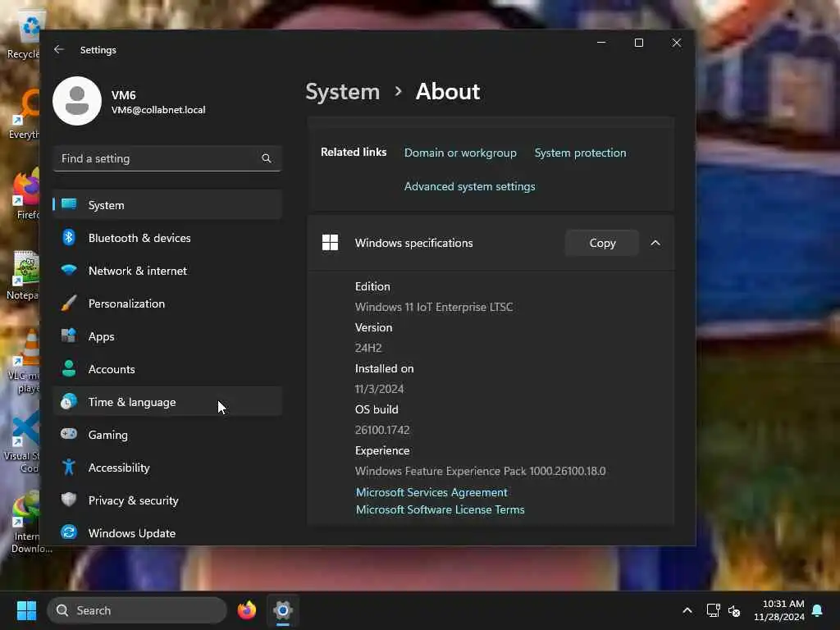Open the clock showing 10:31 AM
The height and width of the screenshot is (630, 840).
pyautogui.click(x=779, y=610)
